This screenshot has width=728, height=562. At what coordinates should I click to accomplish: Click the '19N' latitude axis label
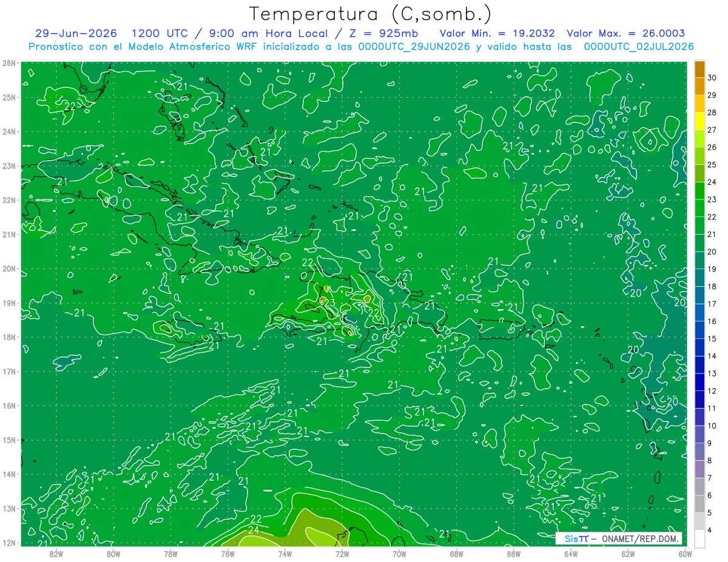click(9, 303)
